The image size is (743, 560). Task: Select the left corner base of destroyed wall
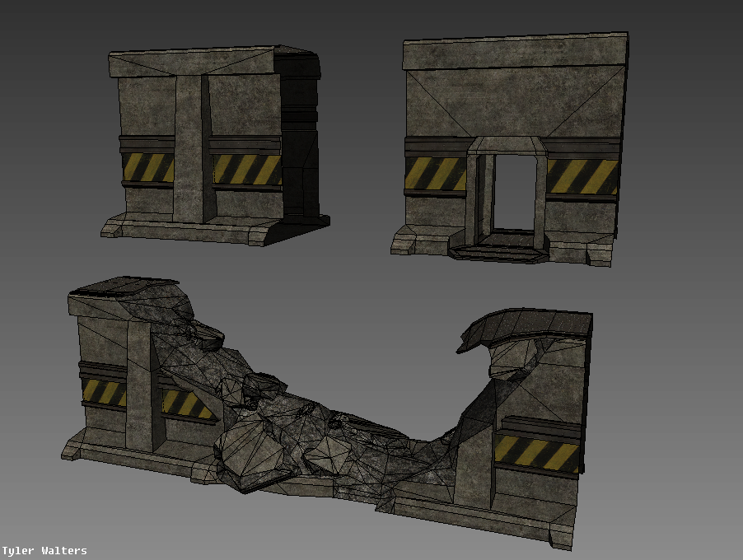point(74,450)
